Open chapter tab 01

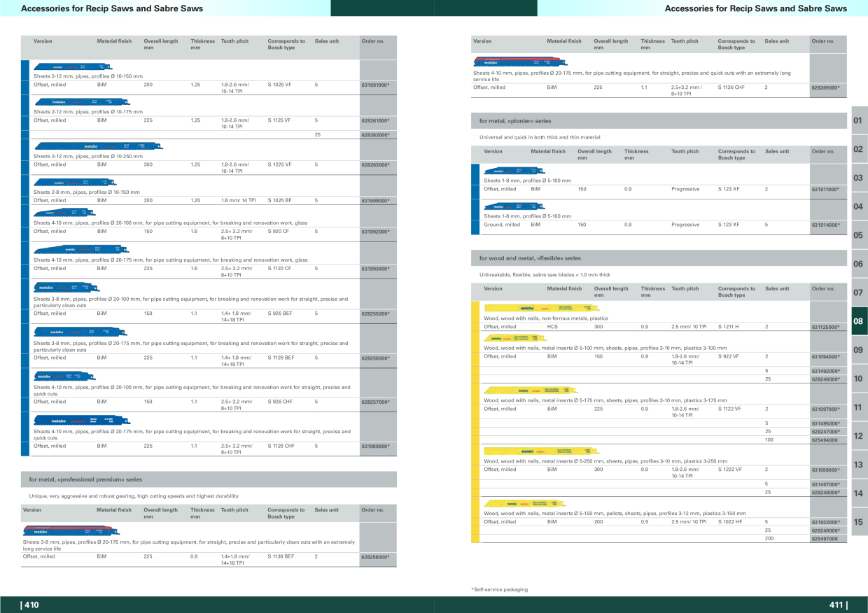click(858, 120)
